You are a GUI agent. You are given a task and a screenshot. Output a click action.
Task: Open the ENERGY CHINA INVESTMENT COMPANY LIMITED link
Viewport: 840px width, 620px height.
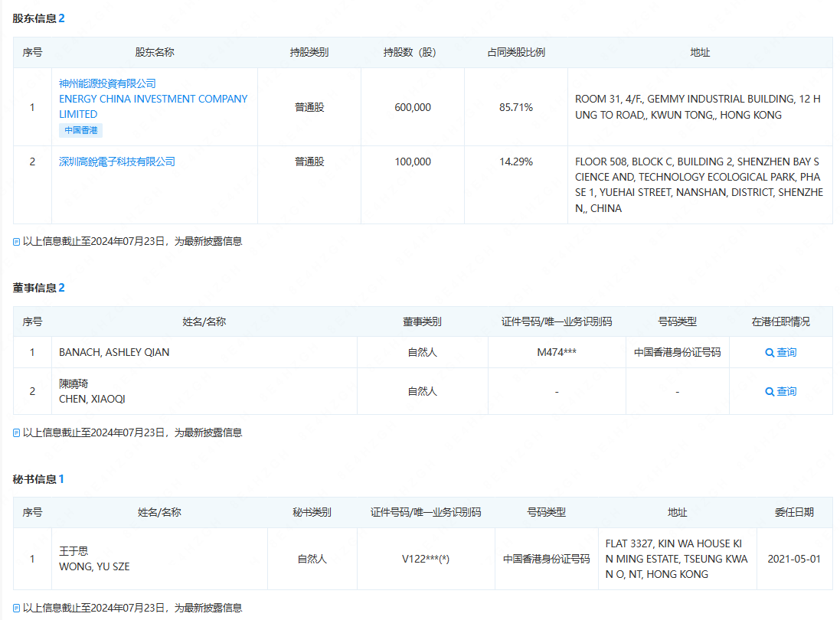(153, 106)
